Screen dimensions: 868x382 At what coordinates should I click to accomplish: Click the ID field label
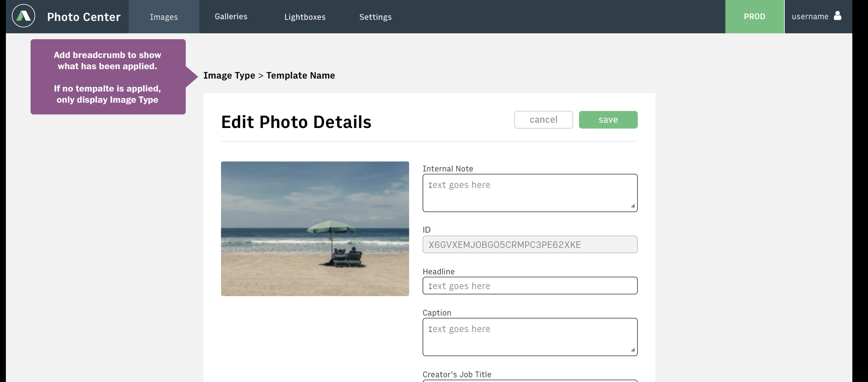pyautogui.click(x=426, y=230)
